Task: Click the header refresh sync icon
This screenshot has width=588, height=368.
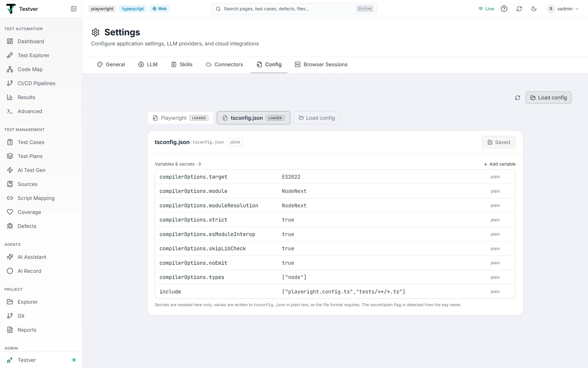Action: click(519, 9)
